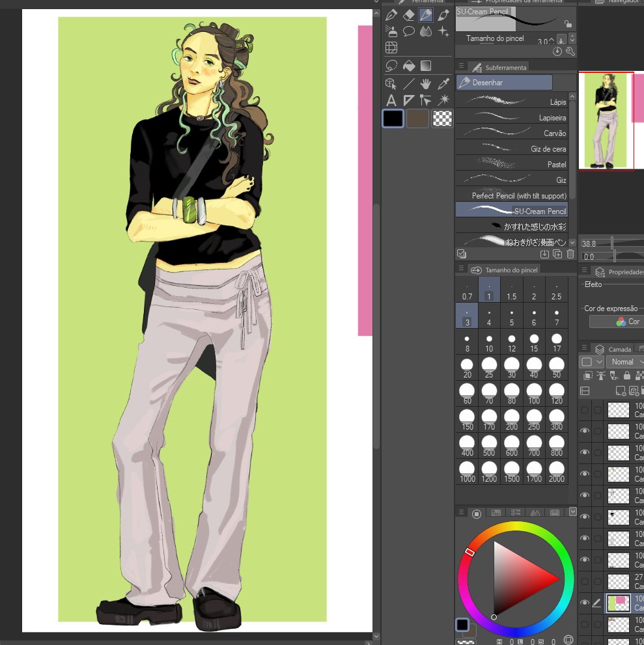Switch to the Subferramenta tab
The image size is (644, 645).
point(499,67)
